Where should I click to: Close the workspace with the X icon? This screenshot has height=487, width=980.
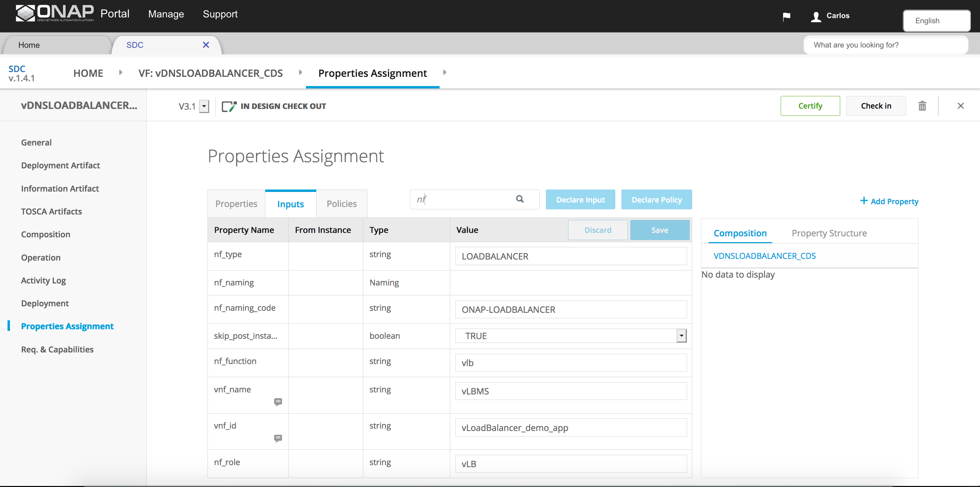(961, 106)
